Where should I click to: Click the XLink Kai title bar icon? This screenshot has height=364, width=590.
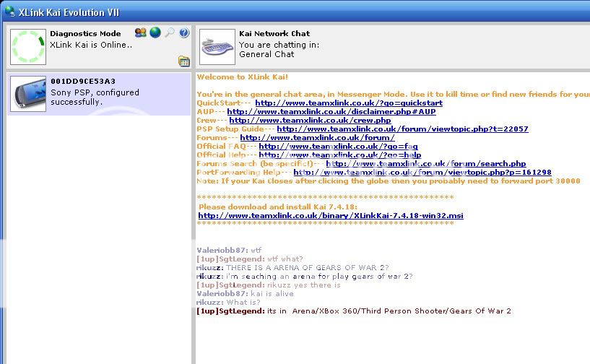coord(10,12)
